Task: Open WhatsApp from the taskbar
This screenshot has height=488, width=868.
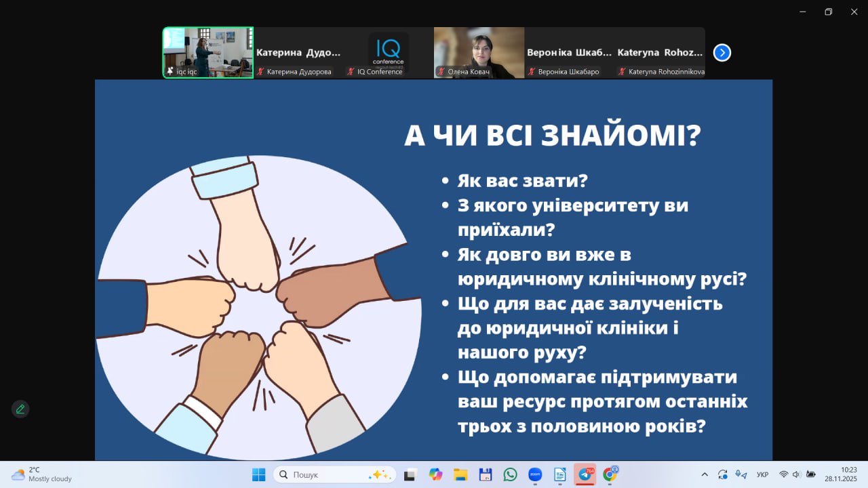Action: click(510, 474)
